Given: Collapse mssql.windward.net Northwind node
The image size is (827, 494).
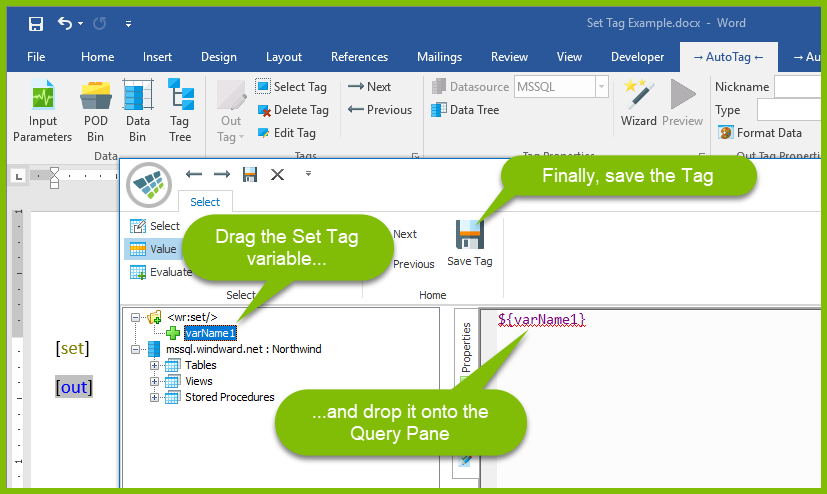Looking at the screenshot, I should [136, 350].
